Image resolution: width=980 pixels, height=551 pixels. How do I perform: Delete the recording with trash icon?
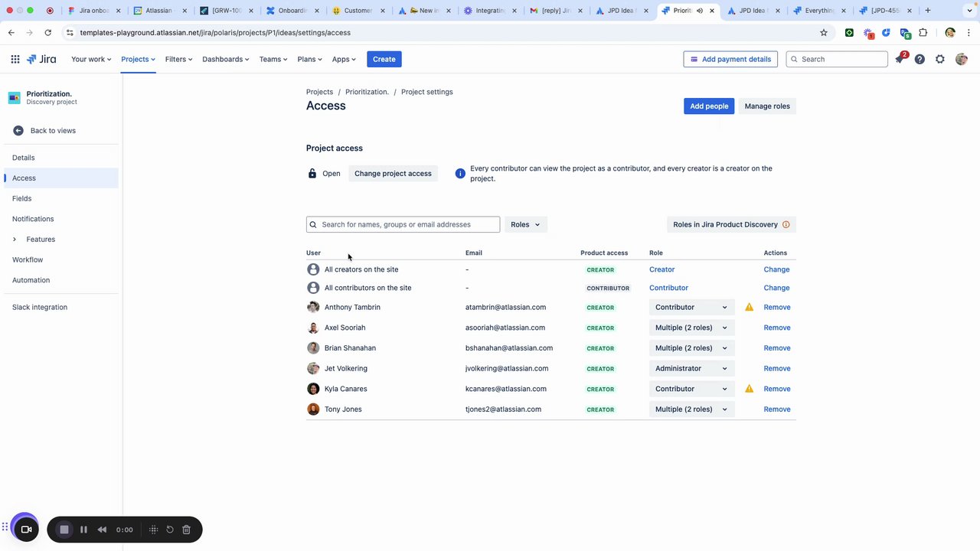(x=186, y=530)
